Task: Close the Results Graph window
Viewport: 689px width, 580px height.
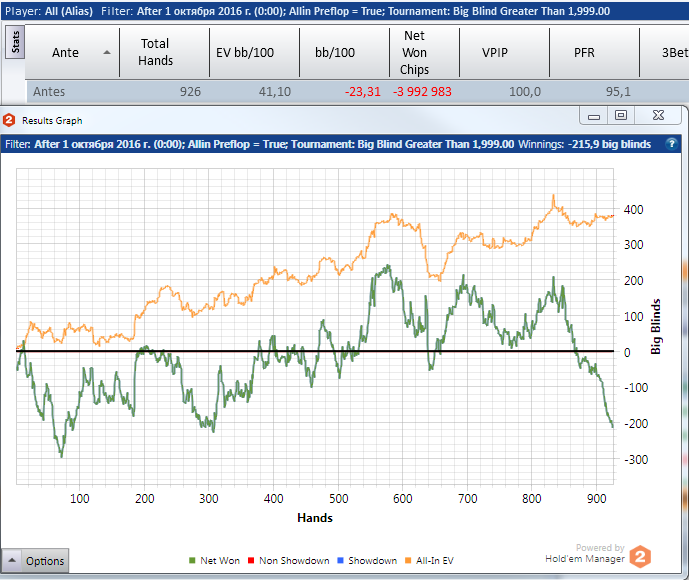Action: click(x=658, y=116)
